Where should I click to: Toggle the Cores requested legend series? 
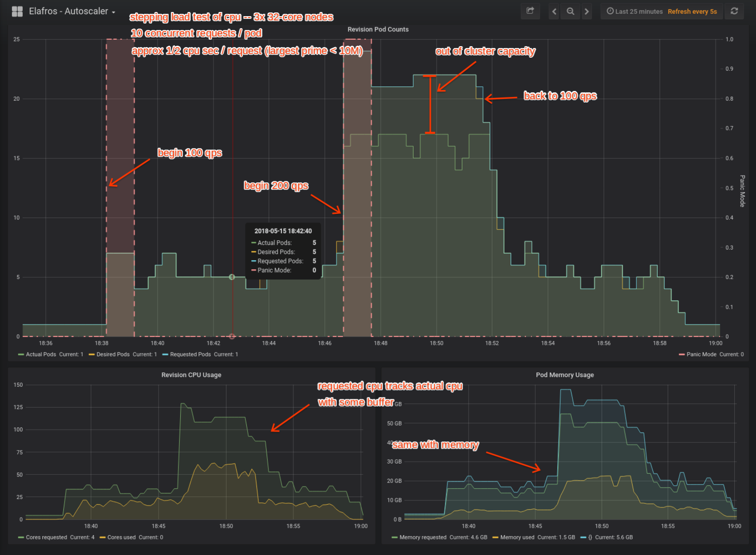pos(46,537)
